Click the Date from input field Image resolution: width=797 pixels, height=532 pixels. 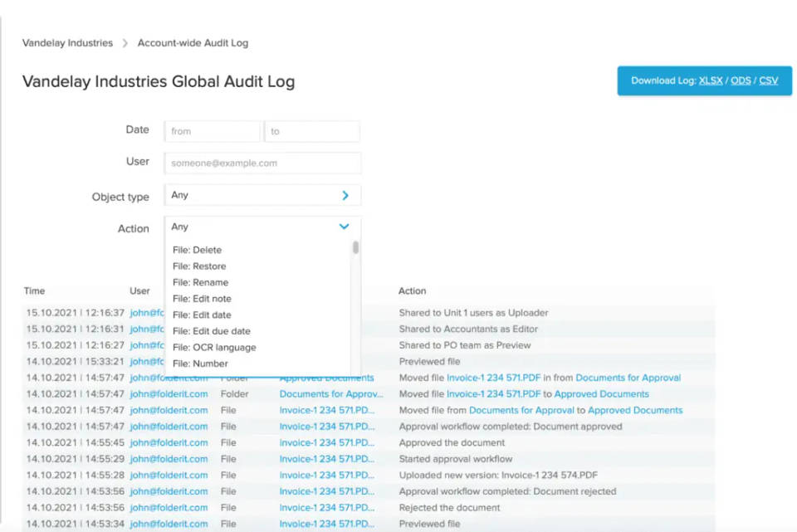point(213,131)
